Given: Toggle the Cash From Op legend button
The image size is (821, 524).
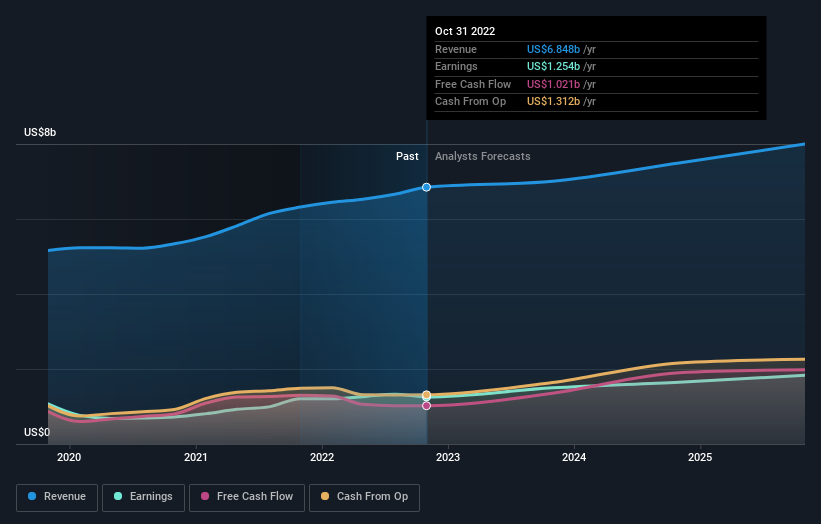Looking at the screenshot, I should click(x=364, y=497).
